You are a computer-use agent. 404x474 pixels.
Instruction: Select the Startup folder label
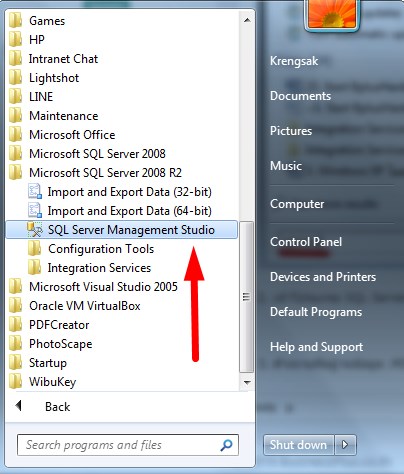(x=48, y=363)
